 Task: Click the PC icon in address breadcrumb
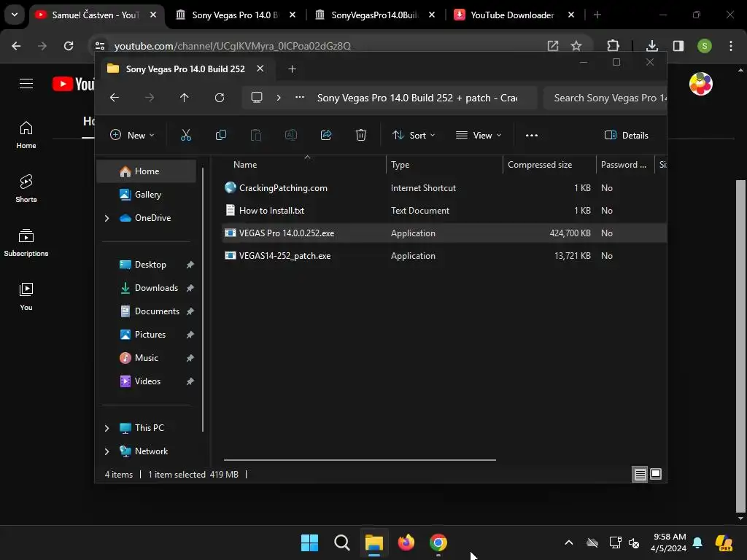point(257,98)
